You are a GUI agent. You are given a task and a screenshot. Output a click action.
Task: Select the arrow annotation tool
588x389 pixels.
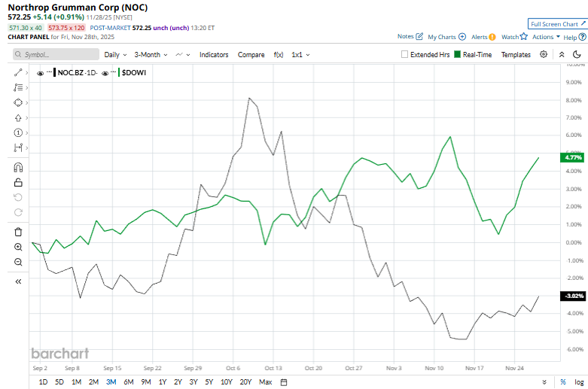coord(18,117)
